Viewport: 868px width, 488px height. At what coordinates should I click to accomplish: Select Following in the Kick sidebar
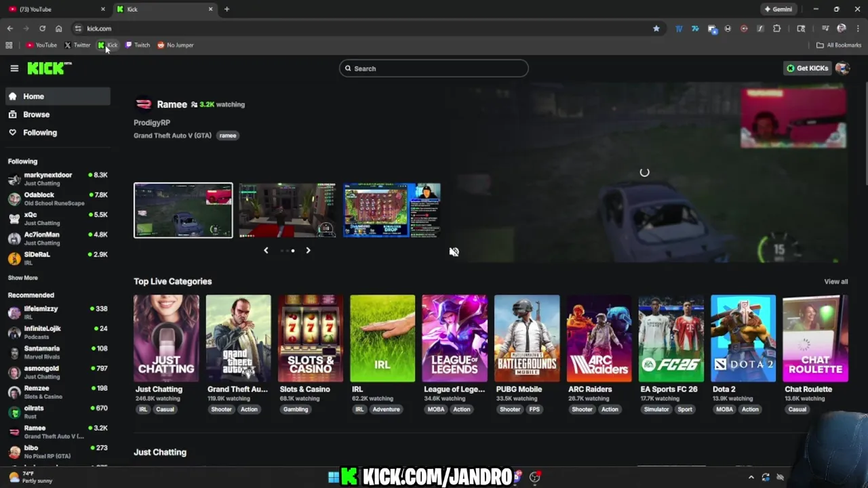pyautogui.click(x=58, y=133)
